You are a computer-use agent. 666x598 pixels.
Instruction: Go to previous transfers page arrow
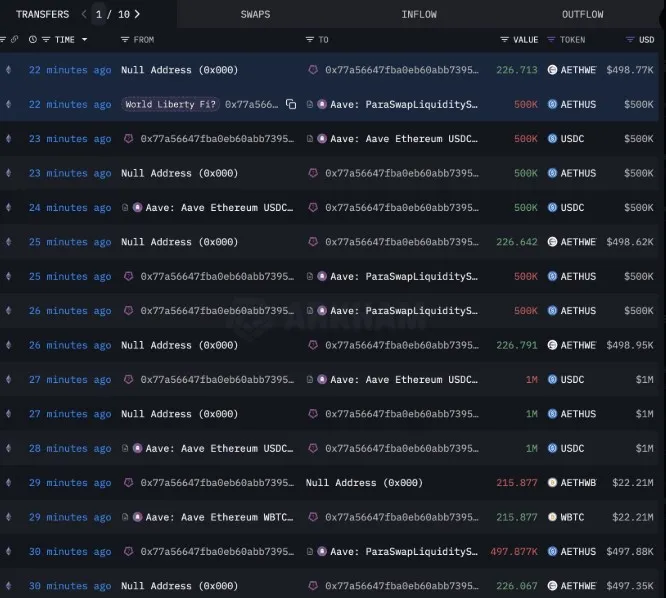click(x=84, y=14)
